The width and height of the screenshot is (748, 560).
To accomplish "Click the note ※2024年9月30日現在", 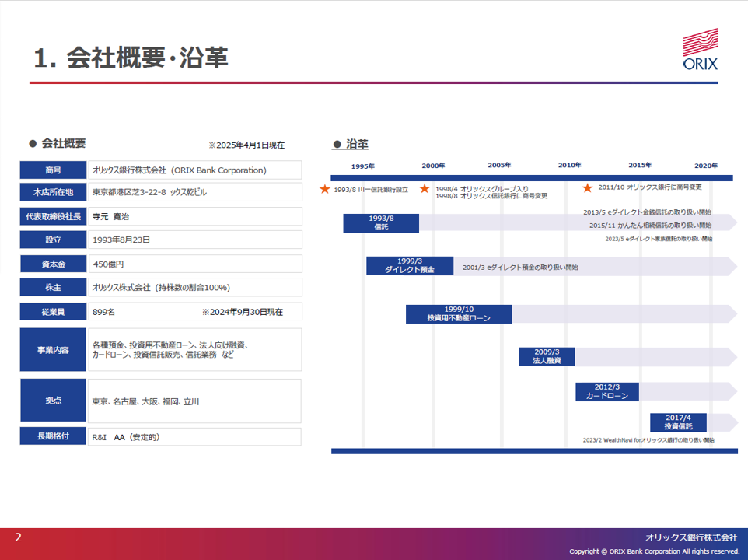I will point(243,312).
